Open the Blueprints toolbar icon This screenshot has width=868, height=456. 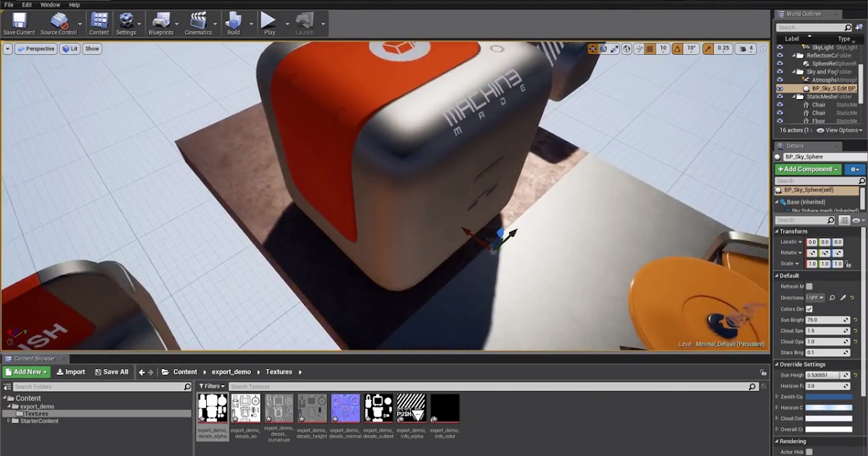coord(161,23)
